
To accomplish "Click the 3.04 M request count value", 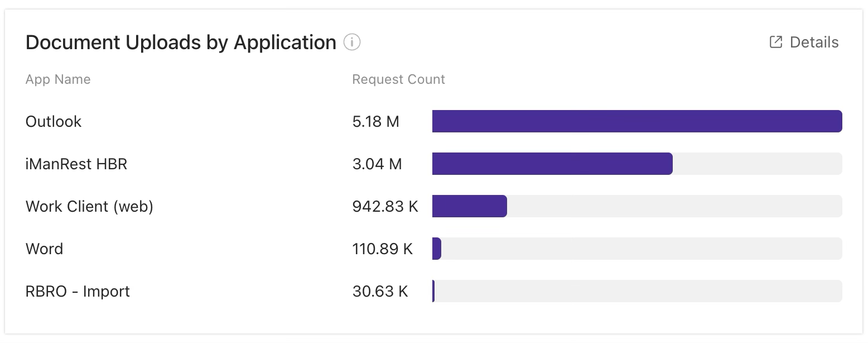I will 377,164.
